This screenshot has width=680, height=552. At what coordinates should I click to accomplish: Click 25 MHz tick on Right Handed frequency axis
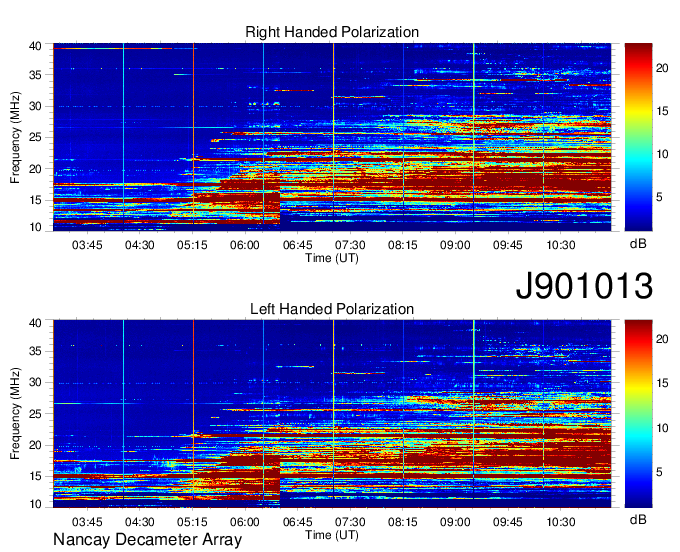pyautogui.click(x=35, y=138)
